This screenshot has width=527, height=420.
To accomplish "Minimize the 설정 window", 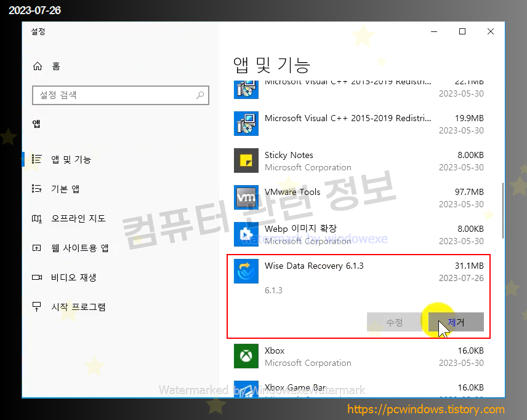I will point(434,31).
